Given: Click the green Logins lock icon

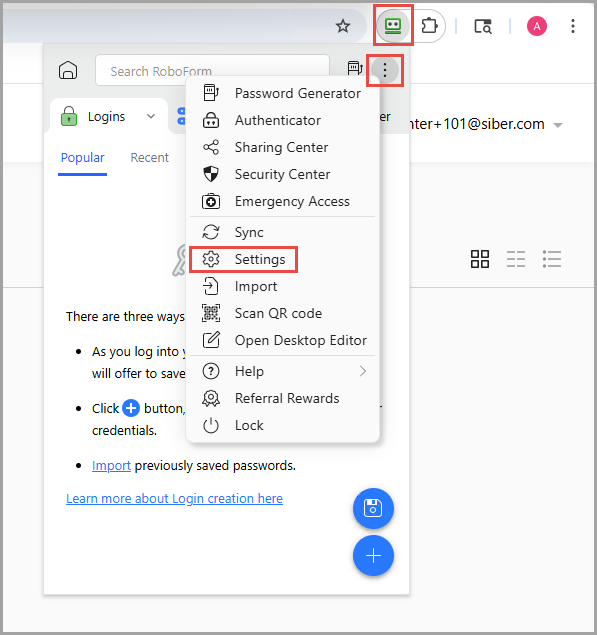Looking at the screenshot, I should (x=69, y=116).
